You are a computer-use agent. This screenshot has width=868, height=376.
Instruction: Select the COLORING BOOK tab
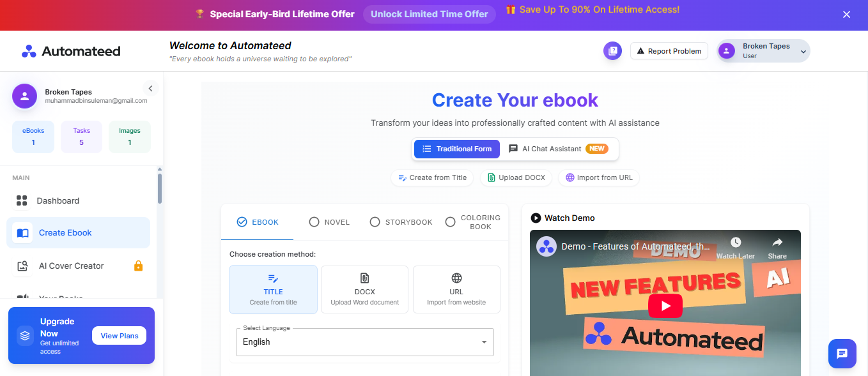click(x=472, y=222)
